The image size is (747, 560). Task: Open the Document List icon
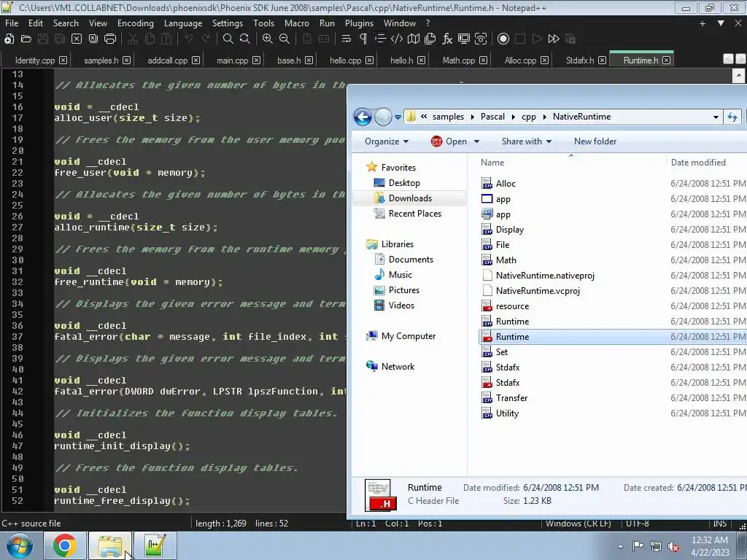tap(430, 39)
